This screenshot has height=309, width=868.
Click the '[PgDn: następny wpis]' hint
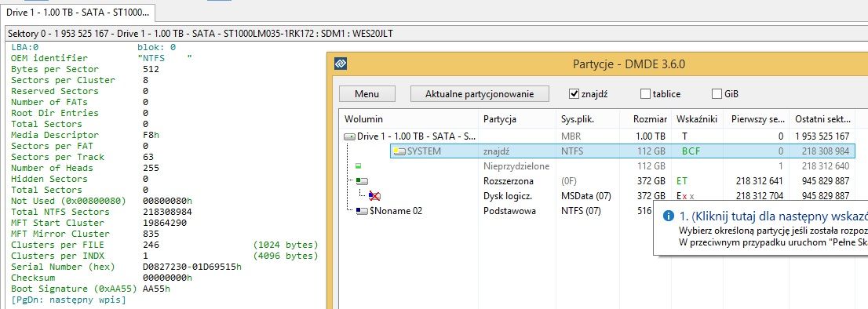pyautogui.click(x=68, y=300)
